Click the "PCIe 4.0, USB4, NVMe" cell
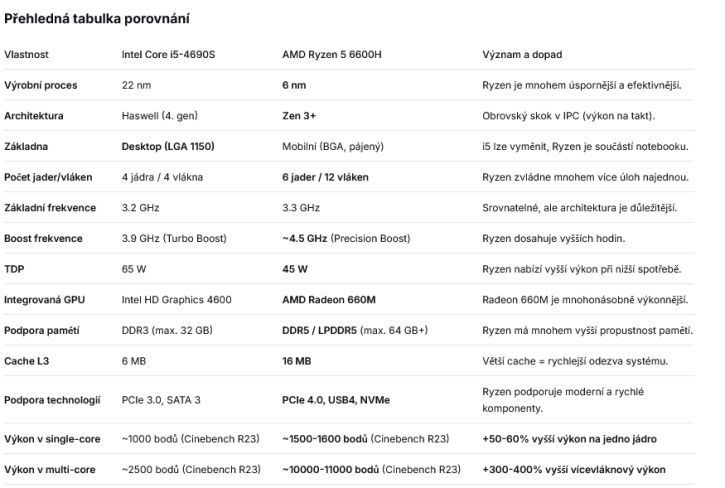Image resolution: width=725 pixels, height=488 pixels. [336, 400]
